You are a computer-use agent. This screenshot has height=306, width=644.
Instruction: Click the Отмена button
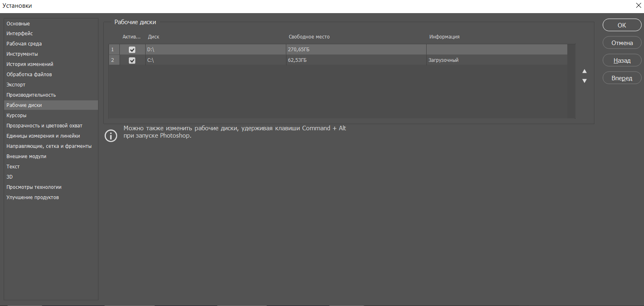[x=622, y=43]
